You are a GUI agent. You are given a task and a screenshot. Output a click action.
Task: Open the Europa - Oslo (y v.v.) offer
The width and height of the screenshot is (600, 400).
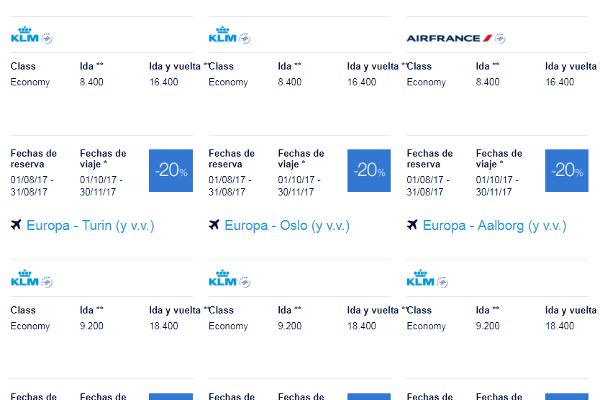pyautogui.click(x=287, y=225)
